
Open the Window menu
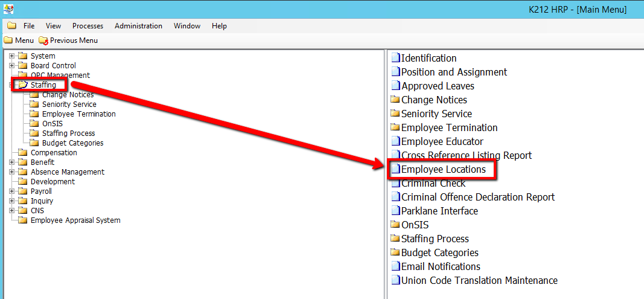(187, 26)
